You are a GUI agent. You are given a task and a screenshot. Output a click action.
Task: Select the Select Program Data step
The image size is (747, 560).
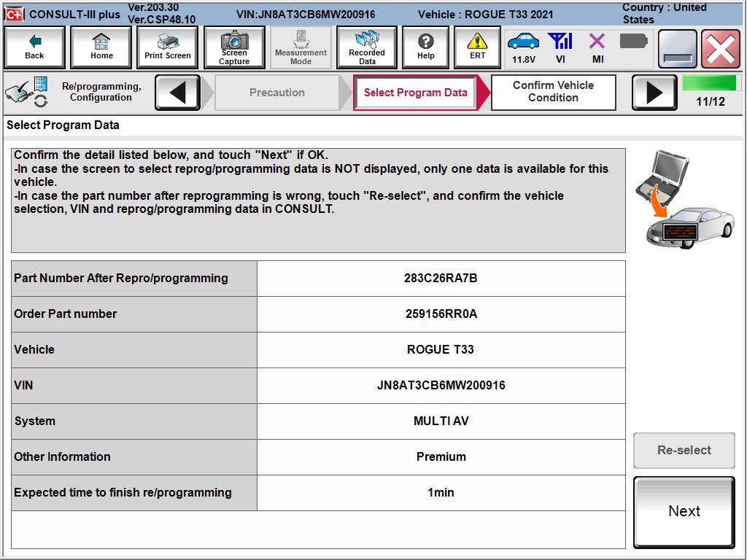[x=415, y=93]
